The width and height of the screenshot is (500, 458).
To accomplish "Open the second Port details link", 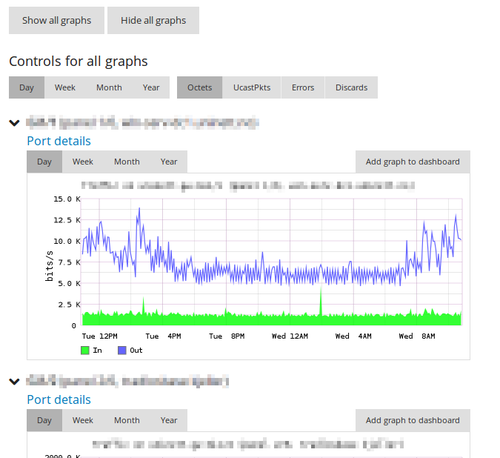I will click(x=59, y=400).
